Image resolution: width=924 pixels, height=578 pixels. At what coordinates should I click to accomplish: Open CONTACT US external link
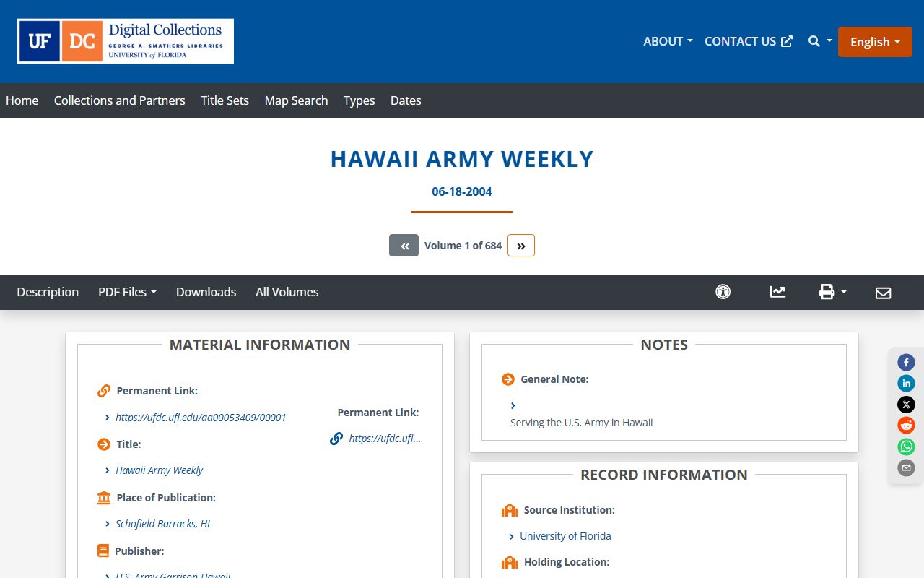point(749,41)
